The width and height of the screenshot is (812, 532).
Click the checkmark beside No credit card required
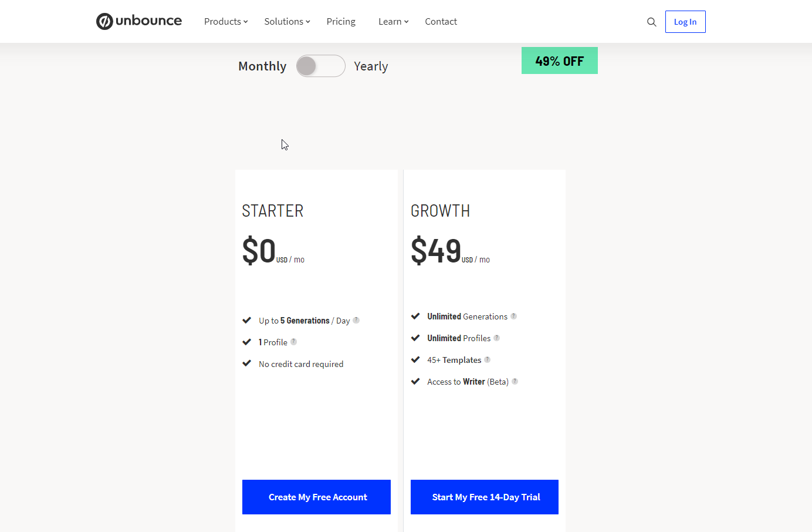point(247,363)
